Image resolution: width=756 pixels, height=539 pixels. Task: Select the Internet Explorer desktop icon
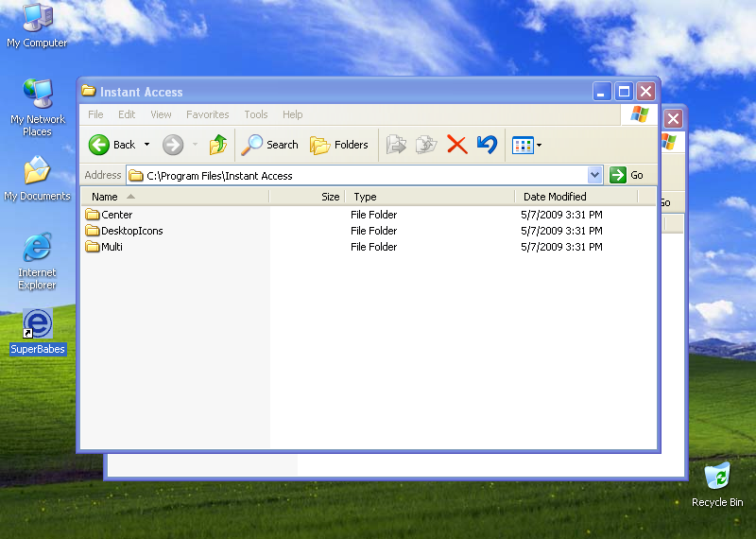pos(37,261)
